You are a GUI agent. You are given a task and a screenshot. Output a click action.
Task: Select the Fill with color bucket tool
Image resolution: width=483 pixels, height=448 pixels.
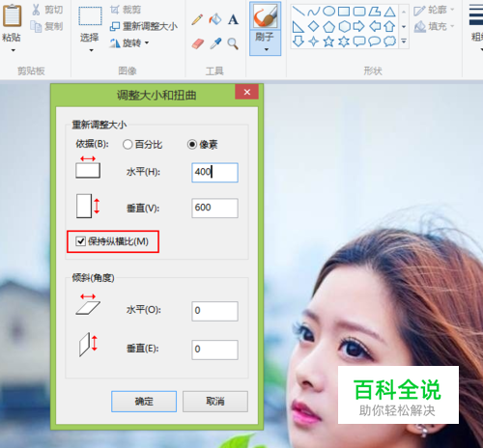tap(215, 19)
